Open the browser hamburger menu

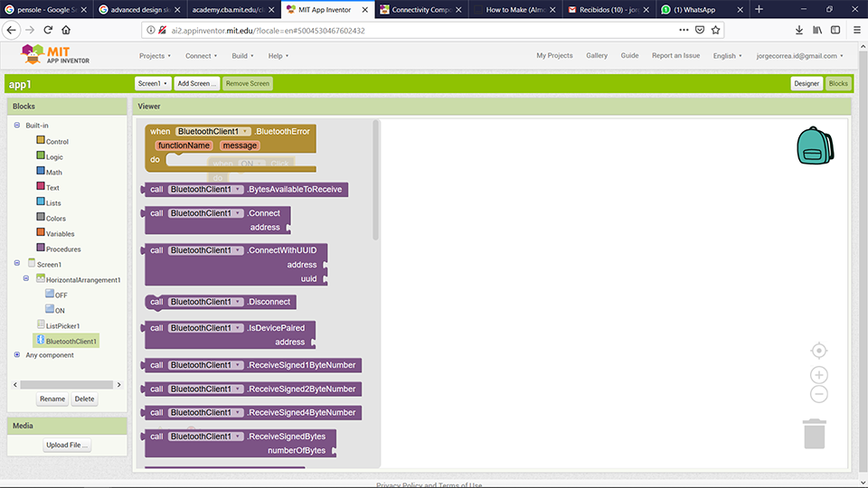[x=856, y=30]
